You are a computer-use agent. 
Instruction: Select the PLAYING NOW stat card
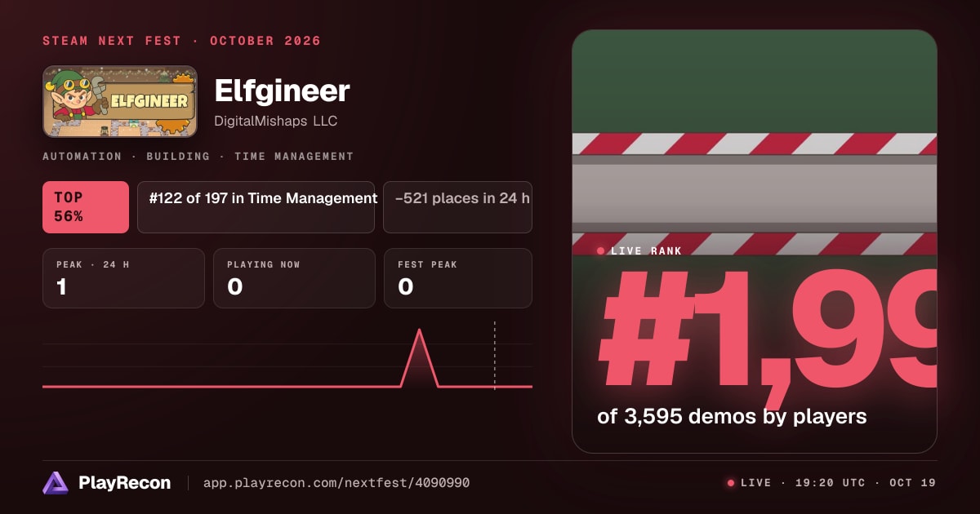coord(294,278)
